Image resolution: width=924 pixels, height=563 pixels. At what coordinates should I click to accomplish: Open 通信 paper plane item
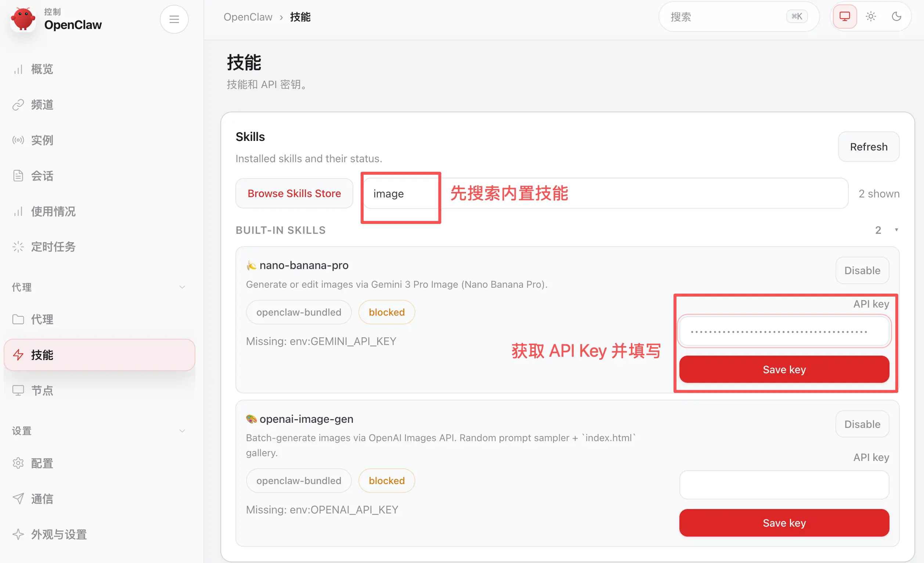(41, 499)
